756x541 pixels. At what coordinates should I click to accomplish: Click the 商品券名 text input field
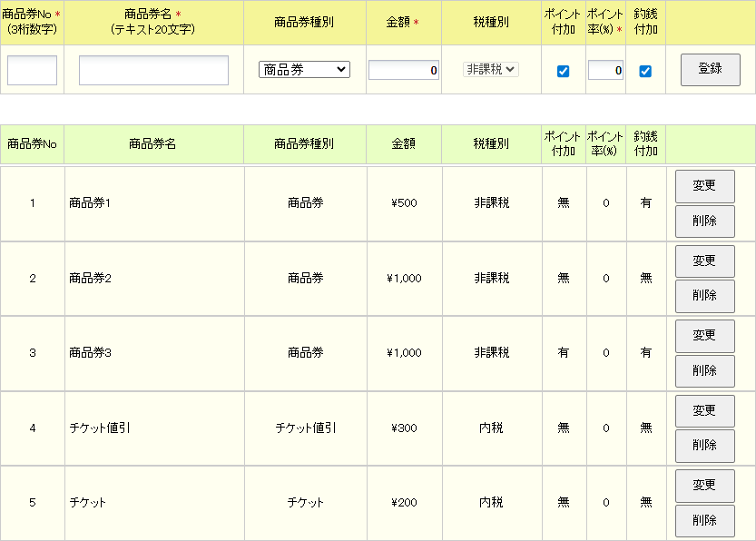(x=153, y=71)
